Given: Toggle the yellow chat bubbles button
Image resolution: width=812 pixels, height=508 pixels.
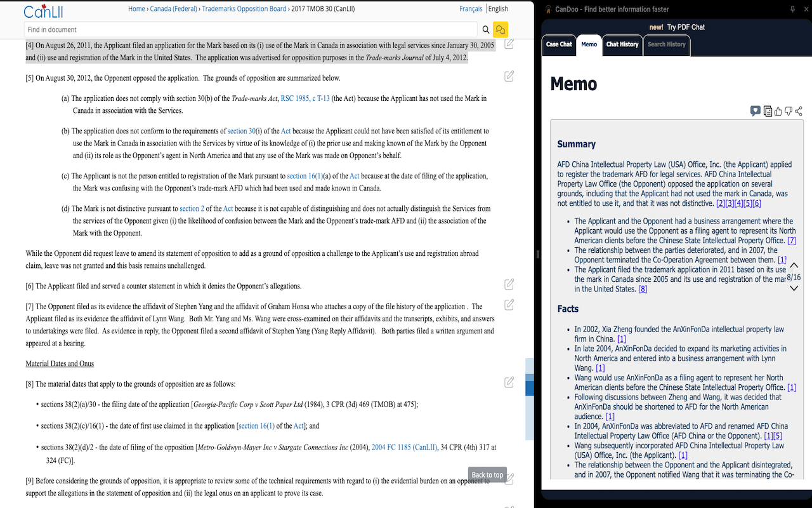Looking at the screenshot, I should [500, 29].
